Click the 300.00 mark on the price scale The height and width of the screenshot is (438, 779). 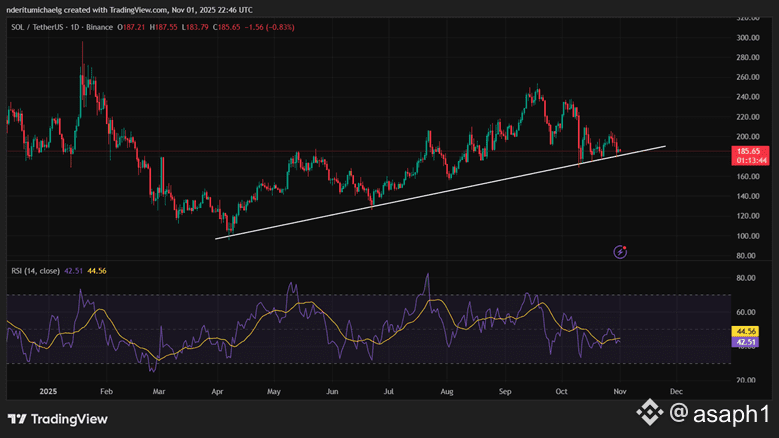click(748, 37)
